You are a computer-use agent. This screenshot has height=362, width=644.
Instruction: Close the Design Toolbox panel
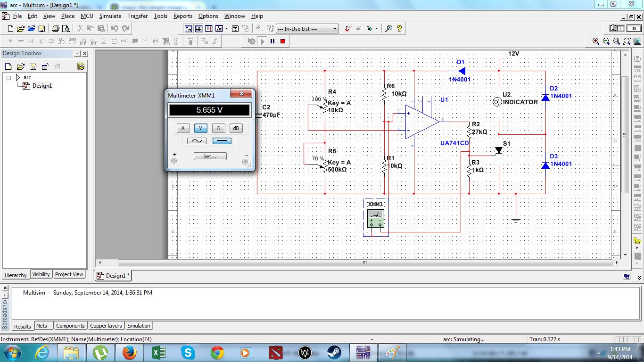coord(85,54)
